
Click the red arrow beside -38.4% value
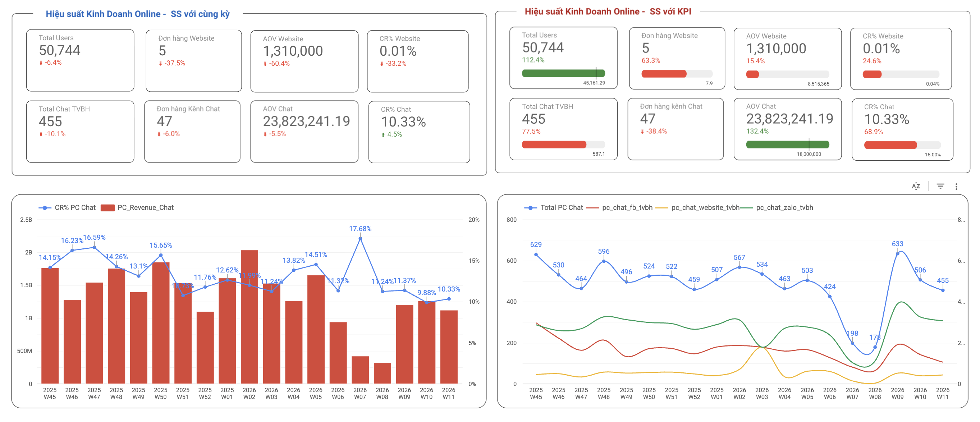tap(642, 132)
